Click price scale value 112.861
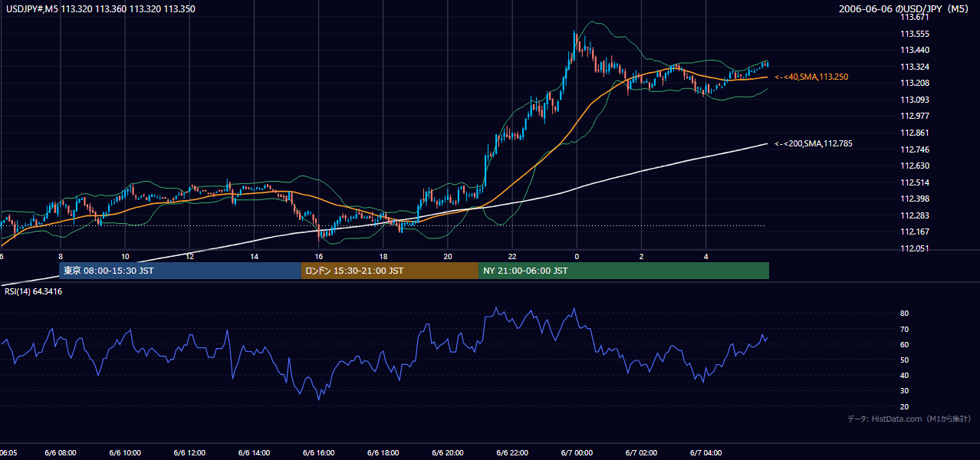This screenshot has height=460, width=980. click(x=914, y=133)
